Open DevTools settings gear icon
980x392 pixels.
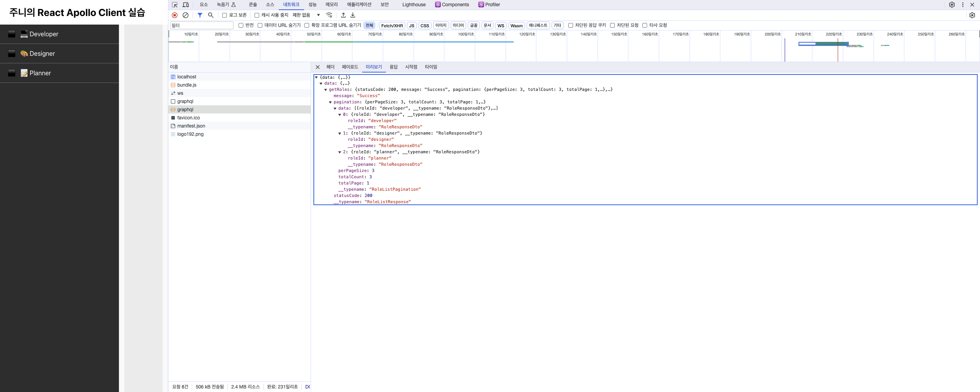tap(952, 5)
